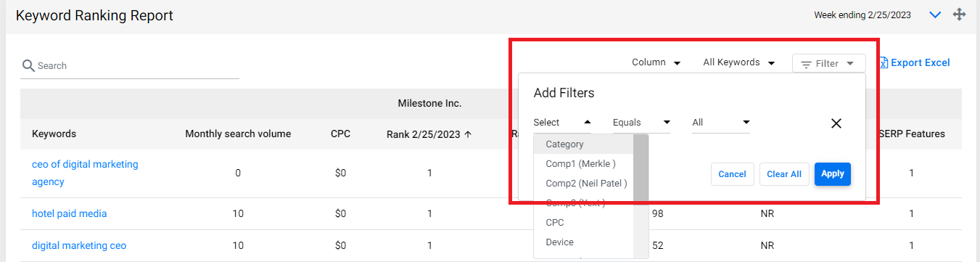Click the filter list scrollbar
The height and width of the screenshot is (262, 980).
tap(641, 168)
